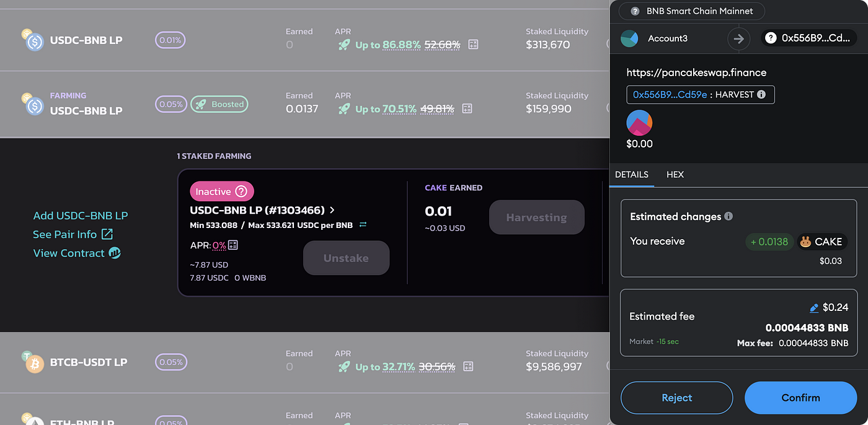The image size is (868, 425).
Task: Expand the BTCB-USDT LP farm row
Action: [304, 362]
